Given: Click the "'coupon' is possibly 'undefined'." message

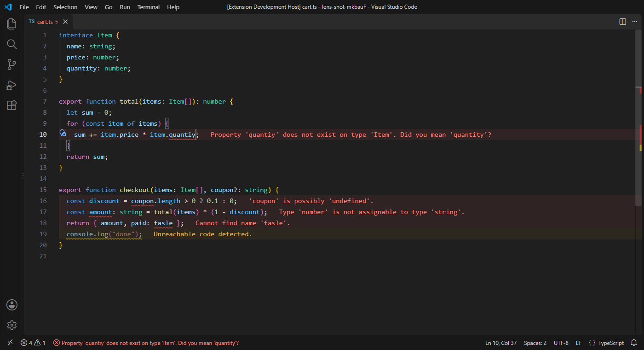Looking at the screenshot, I should (311, 201).
